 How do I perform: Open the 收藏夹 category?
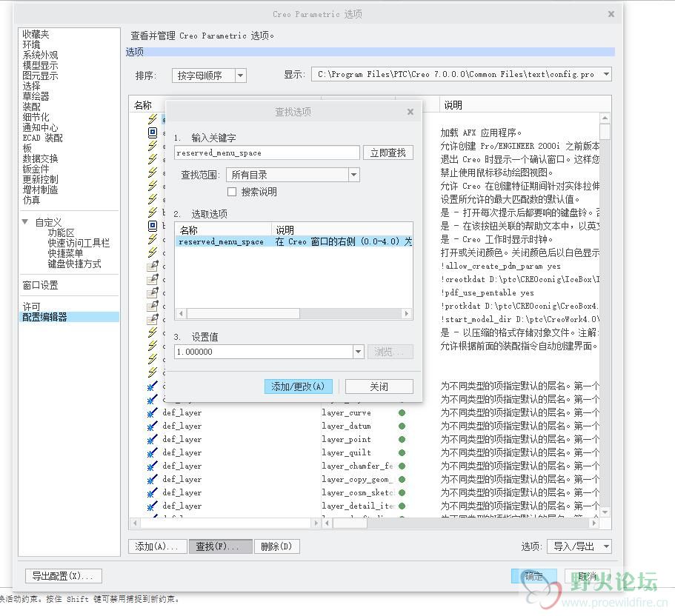point(36,34)
